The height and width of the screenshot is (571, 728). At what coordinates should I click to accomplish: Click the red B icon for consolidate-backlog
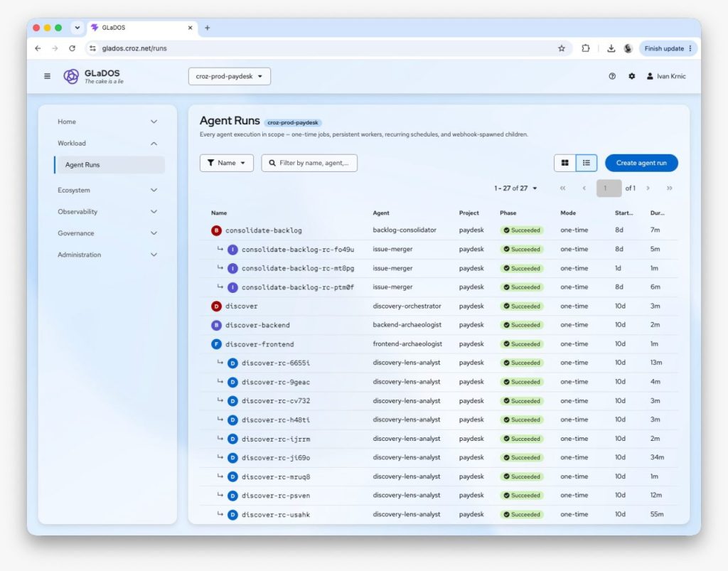click(x=216, y=230)
